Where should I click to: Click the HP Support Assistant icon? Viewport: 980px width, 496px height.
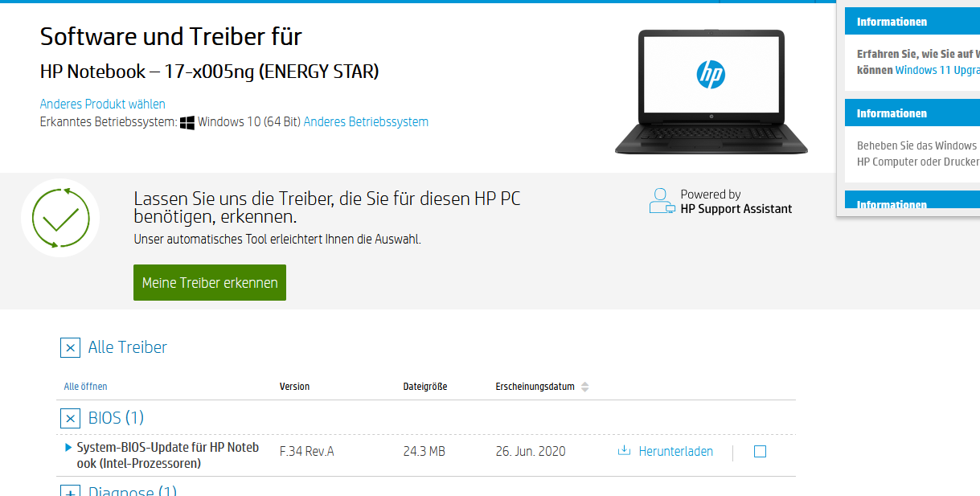(x=662, y=200)
